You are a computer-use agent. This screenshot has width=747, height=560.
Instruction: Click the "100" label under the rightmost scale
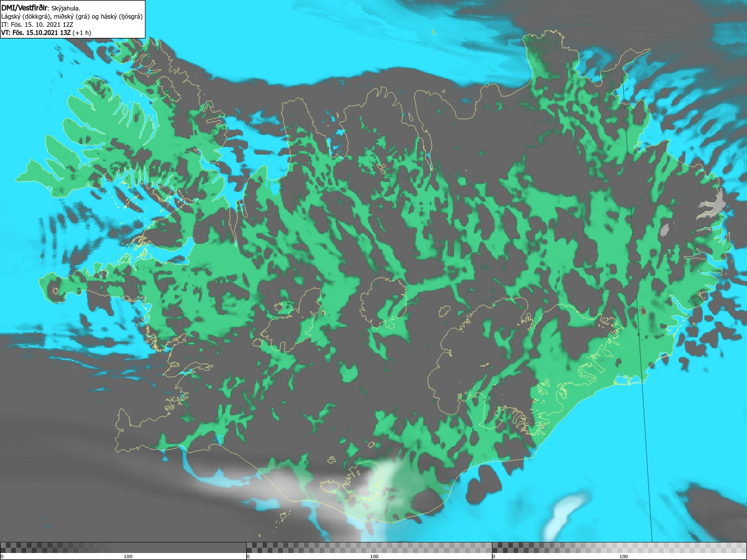click(623, 556)
